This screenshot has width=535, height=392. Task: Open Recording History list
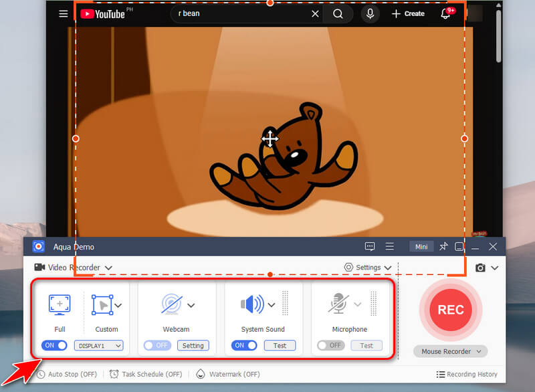tap(467, 374)
